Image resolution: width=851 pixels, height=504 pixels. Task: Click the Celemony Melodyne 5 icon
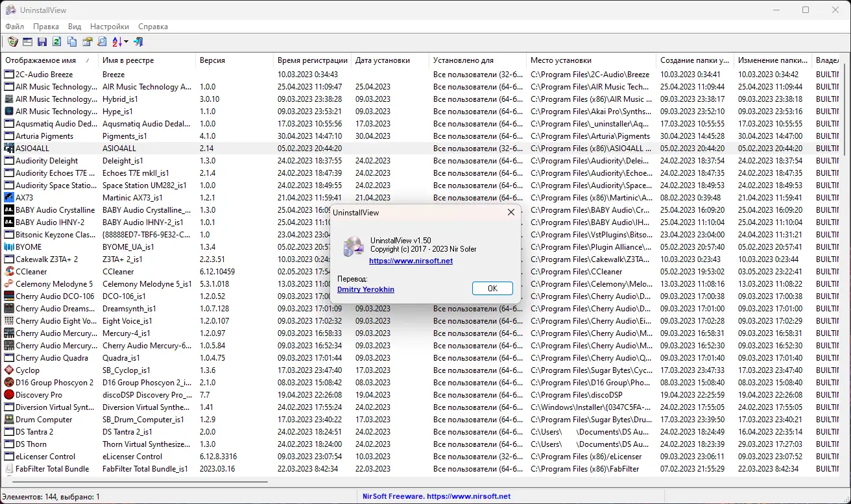(x=9, y=284)
